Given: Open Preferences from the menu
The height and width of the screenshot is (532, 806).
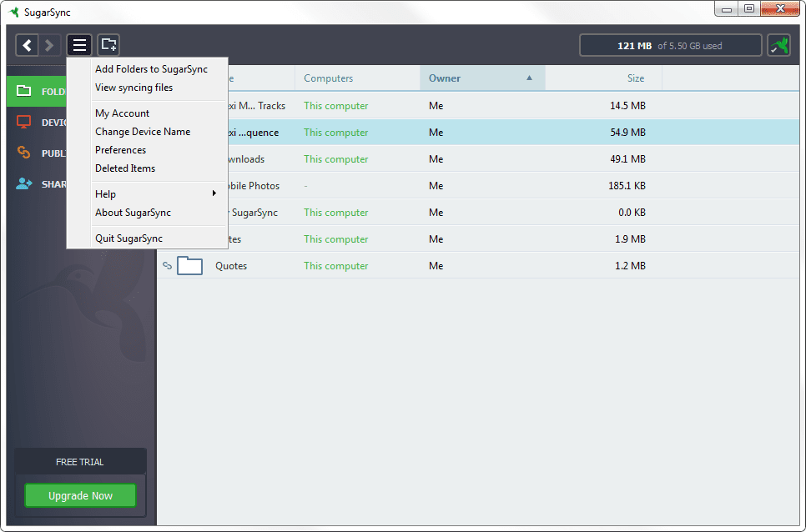Looking at the screenshot, I should coord(120,150).
